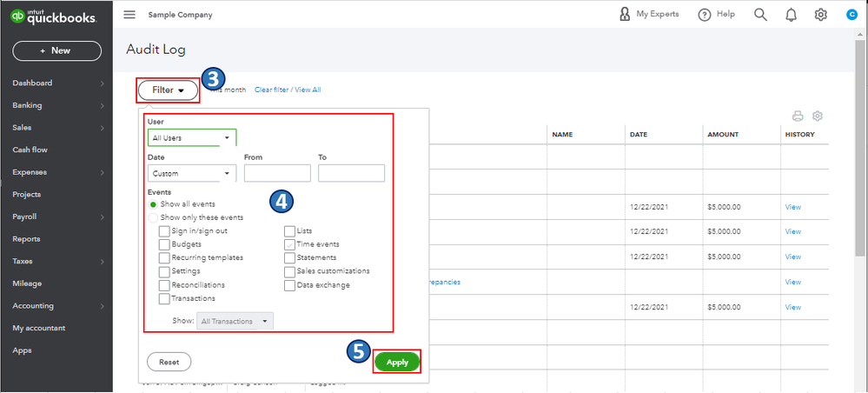Click the first View history link
The width and height of the screenshot is (868, 393).
point(792,207)
